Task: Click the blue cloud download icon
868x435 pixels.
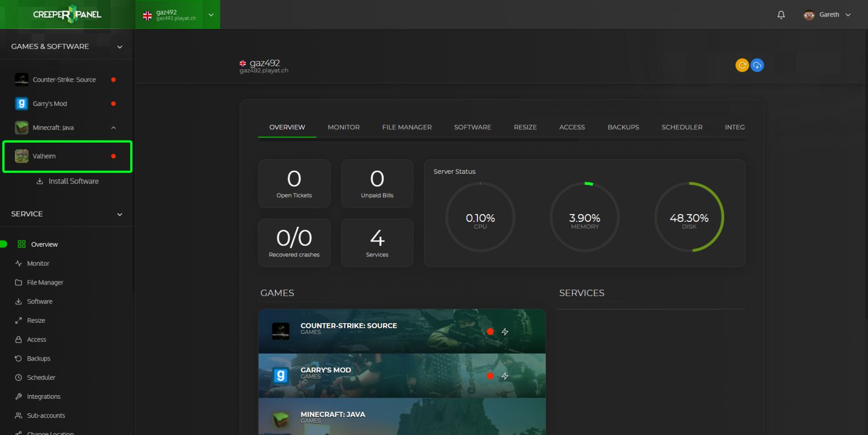Action: coord(757,65)
